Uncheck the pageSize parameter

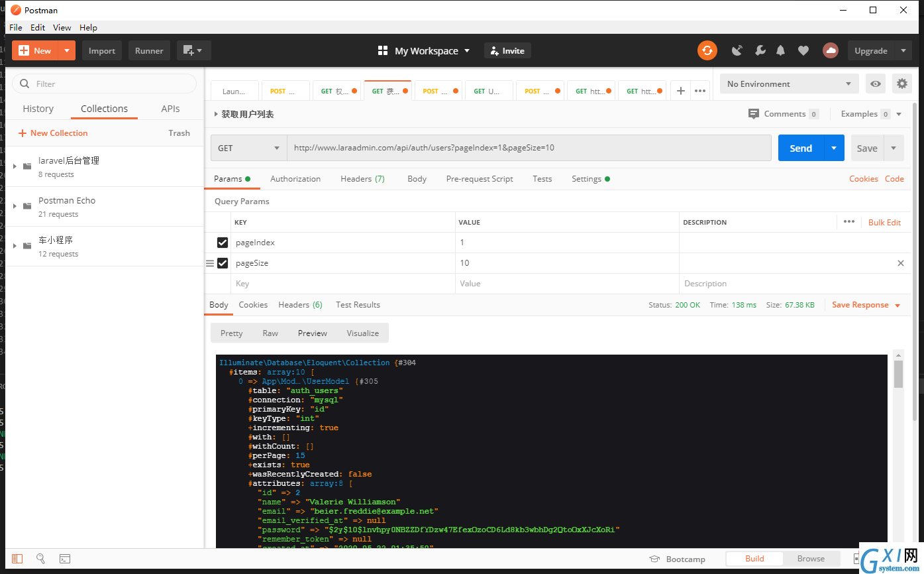223,263
